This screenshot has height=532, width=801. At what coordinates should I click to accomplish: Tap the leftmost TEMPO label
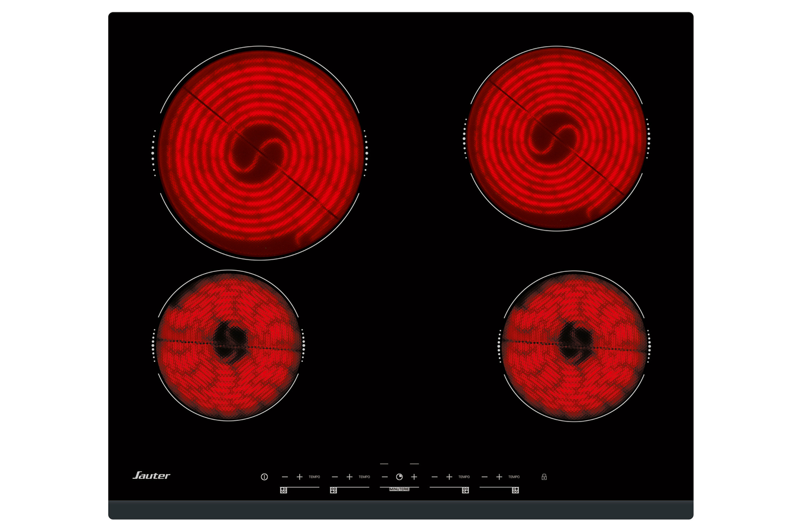click(x=314, y=477)
